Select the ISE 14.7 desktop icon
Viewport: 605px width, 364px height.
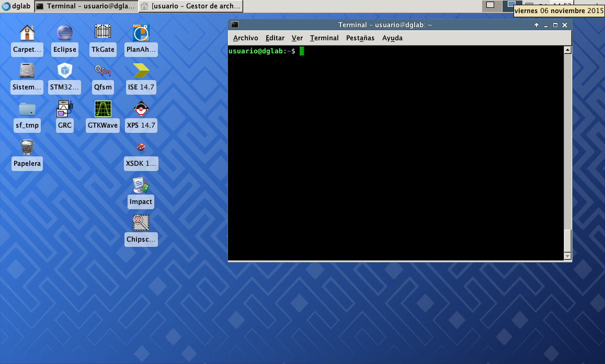141,72
